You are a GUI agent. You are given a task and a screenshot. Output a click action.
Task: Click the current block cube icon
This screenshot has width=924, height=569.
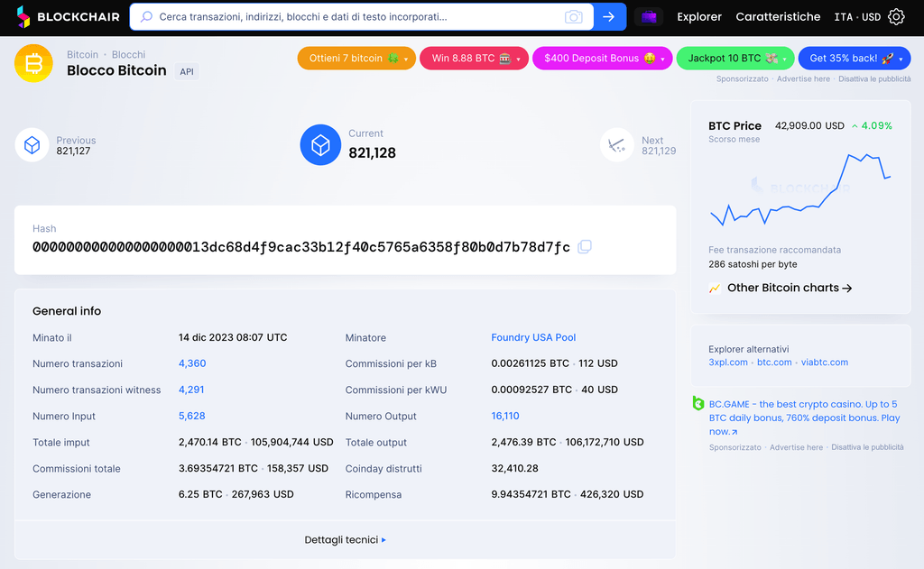[320, 145]
